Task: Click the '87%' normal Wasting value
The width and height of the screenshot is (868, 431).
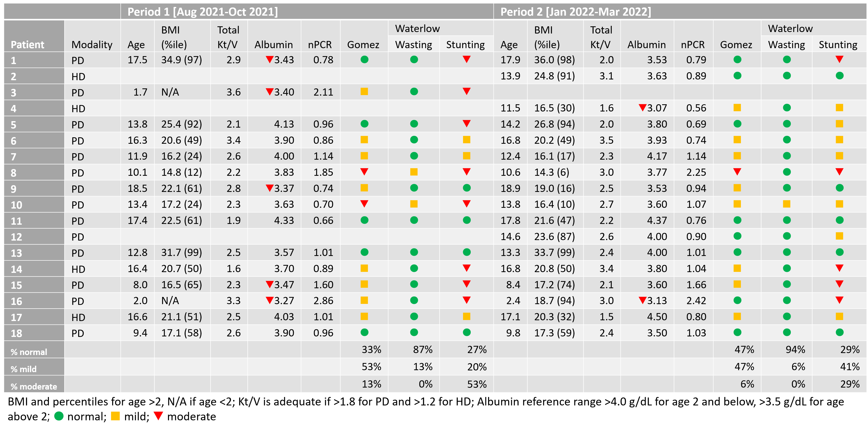Action: coord(423,349)
